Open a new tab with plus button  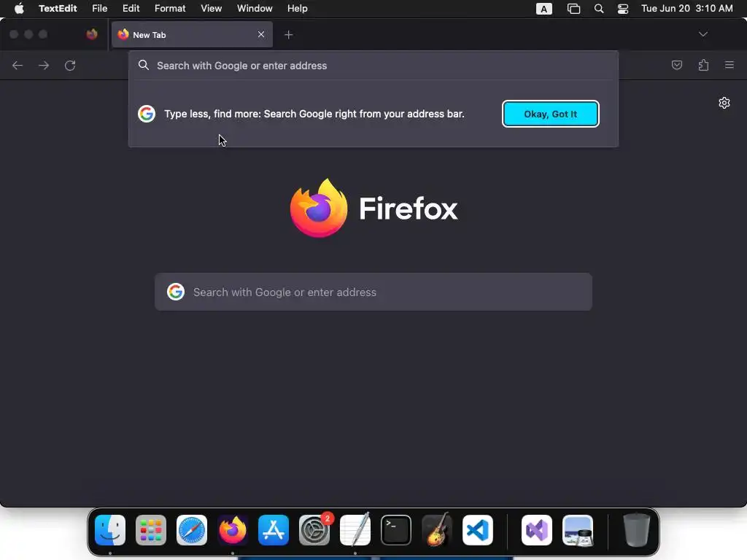coord(289,35)
